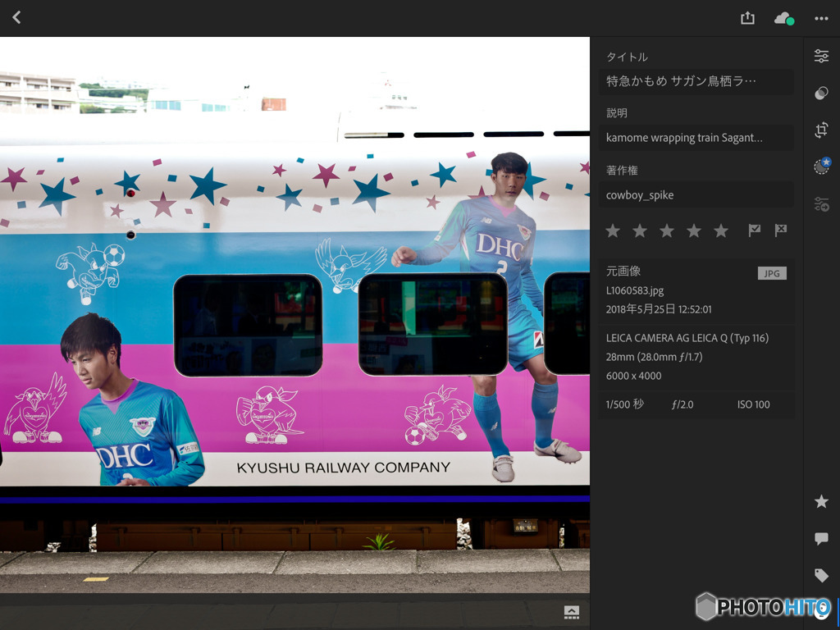
Task: Edit the タイトル title field
Action: [x=696, y=81]
